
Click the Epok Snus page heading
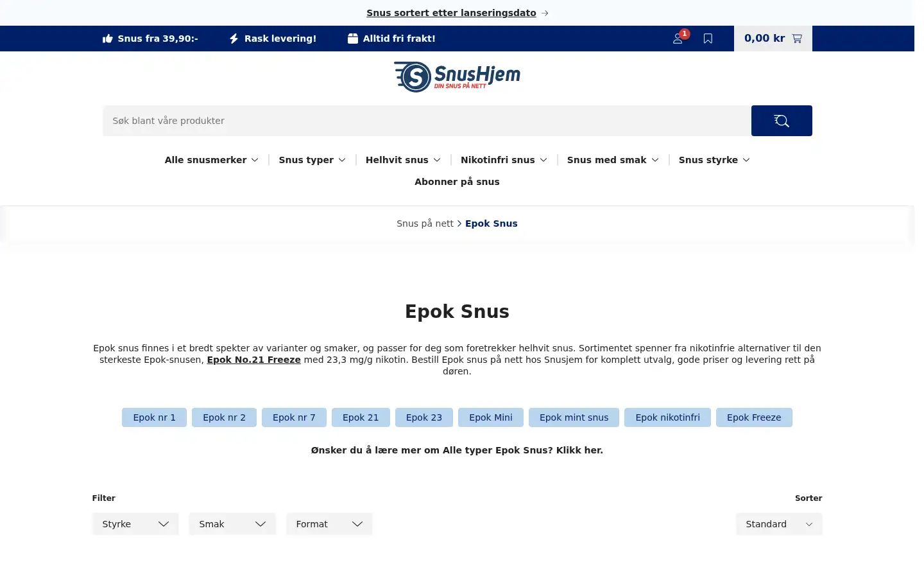(457, 311)
